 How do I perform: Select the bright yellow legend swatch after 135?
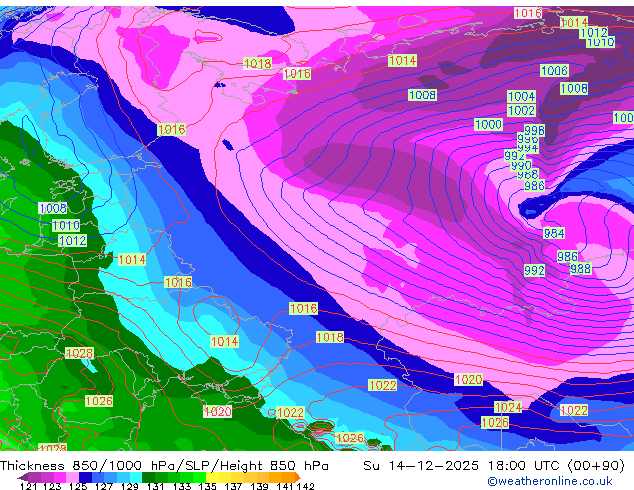click(x=212, y=477)
